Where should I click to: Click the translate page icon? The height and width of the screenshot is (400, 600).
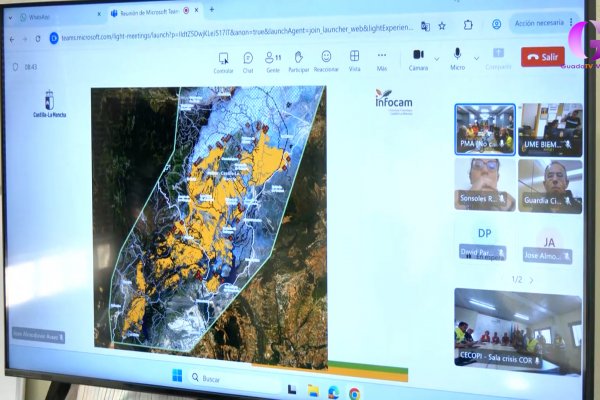(x=425, y=26)
